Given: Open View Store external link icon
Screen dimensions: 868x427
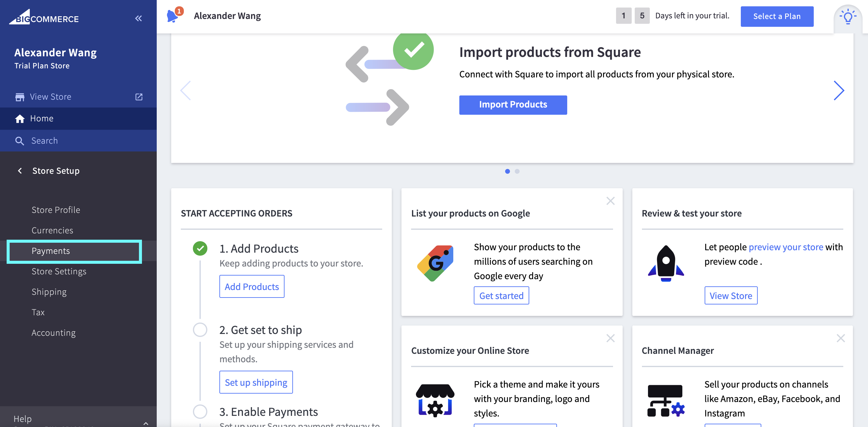Looking at the screenshot, I should pos(139,97).
